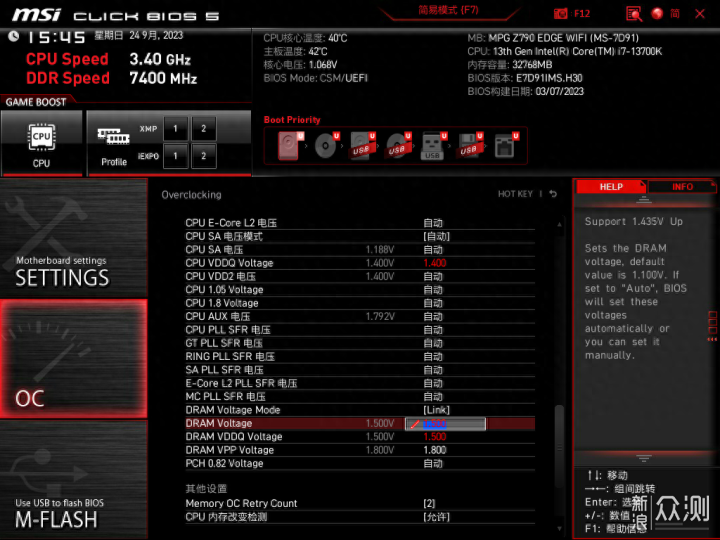Image resolution: width=720 pixels, height=540 pixels.
Task: Select the CPU E-Core L2 电压 row
Action: [x=360, y=223]
